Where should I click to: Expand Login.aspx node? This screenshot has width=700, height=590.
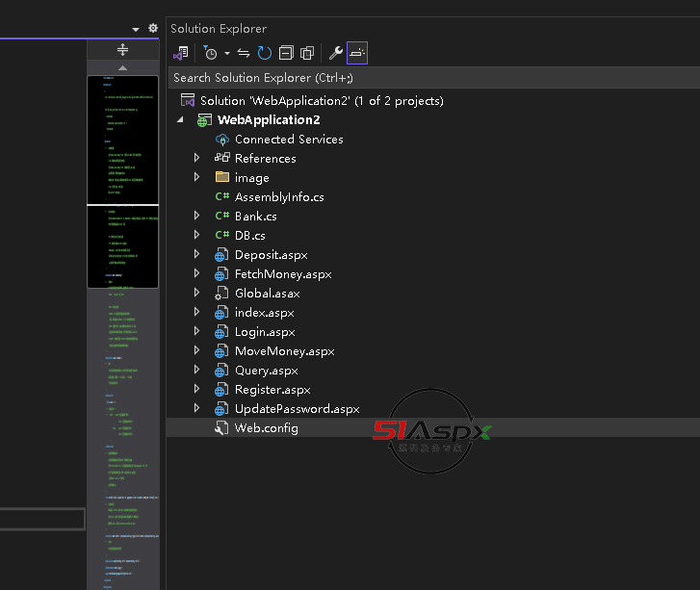coord(196,331)
